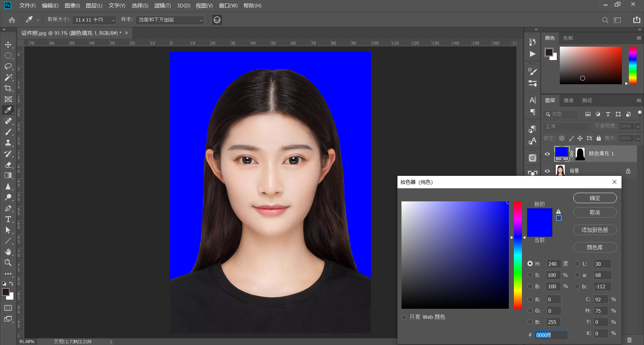Viewport: 644px width, 345px height.
Task: Click the hex color input field
Action: point(551,335)
